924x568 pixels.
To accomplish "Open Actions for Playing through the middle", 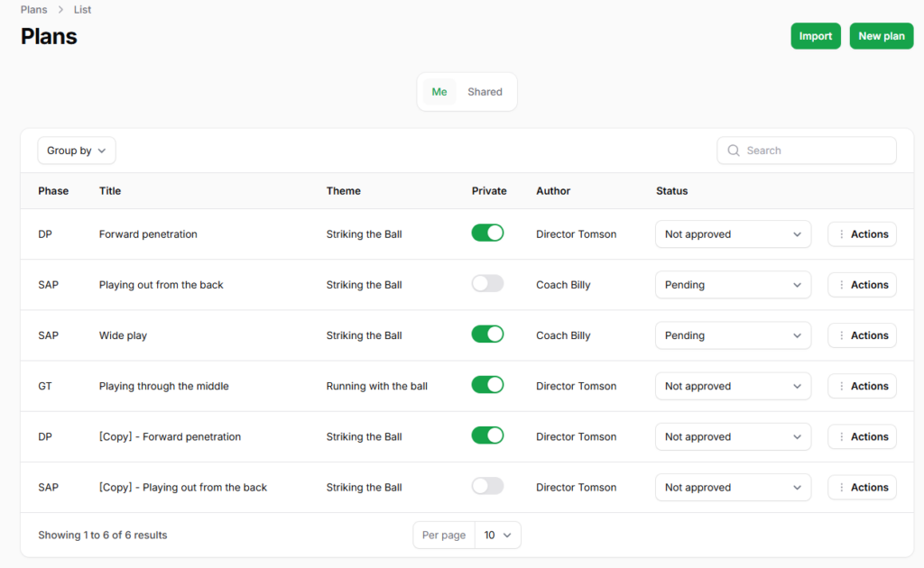I will (862, 386).
